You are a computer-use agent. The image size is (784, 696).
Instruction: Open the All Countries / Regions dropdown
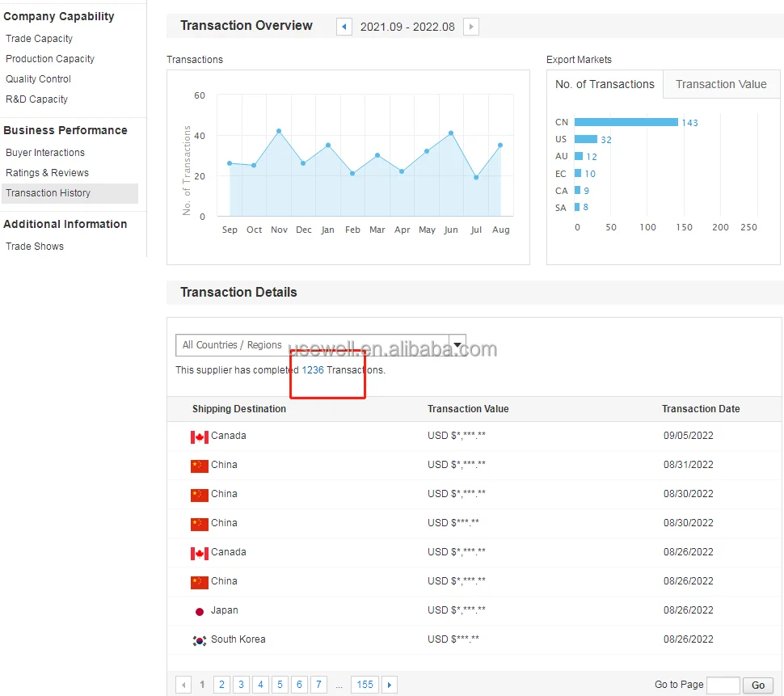click(320, 345)
